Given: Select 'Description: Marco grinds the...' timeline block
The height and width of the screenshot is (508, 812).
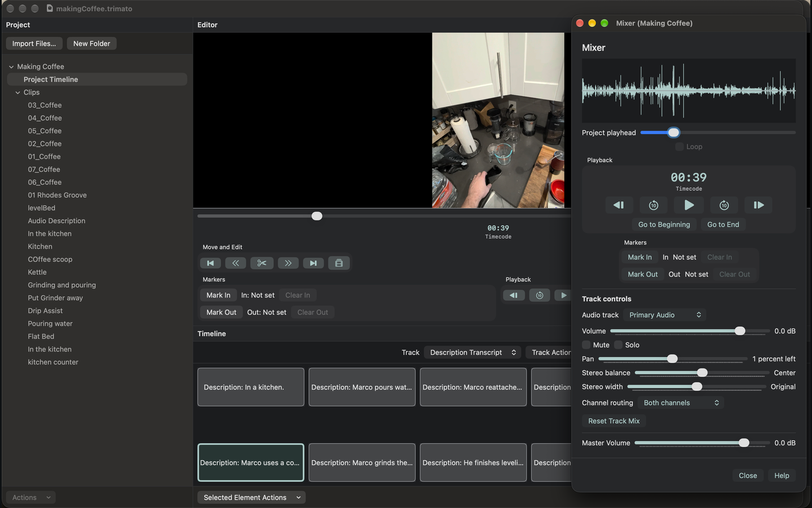Looking at the screenshot, I should (362, 463).
